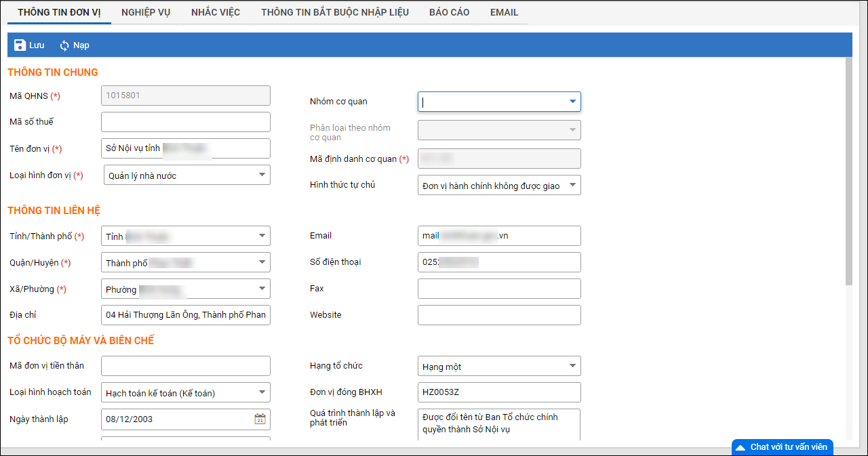868x456 pixels.
Task: Expand the chat widget arrow icon
Action: (x=741, y=447)
